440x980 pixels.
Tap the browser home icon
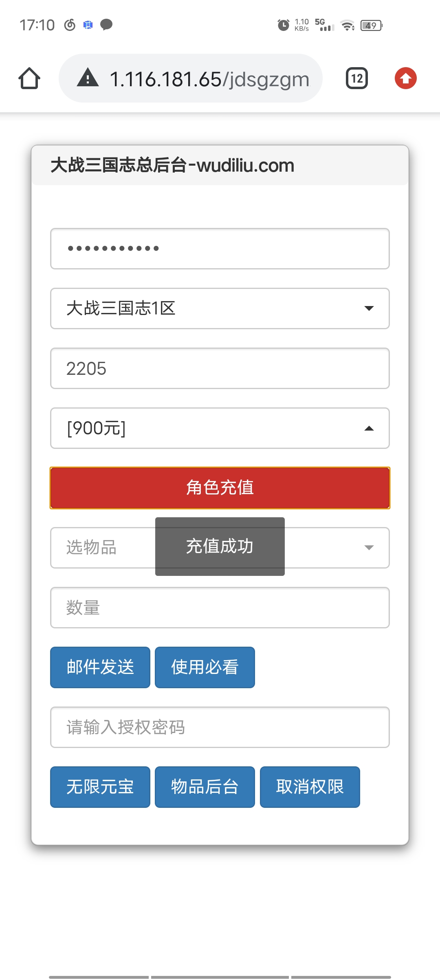pyautogui.click(x=29, y=78)
